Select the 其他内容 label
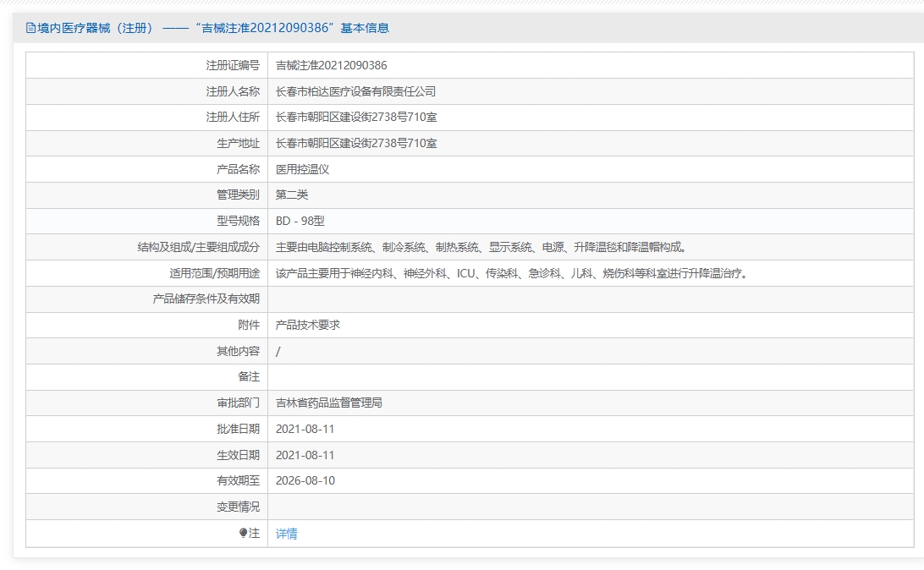924x570 pixels. (238, 351)
